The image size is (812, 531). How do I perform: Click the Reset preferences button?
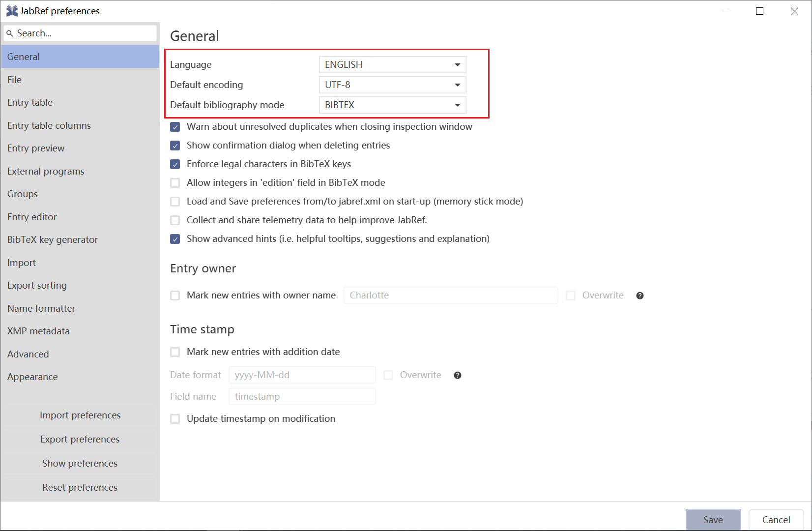point(80,487)
